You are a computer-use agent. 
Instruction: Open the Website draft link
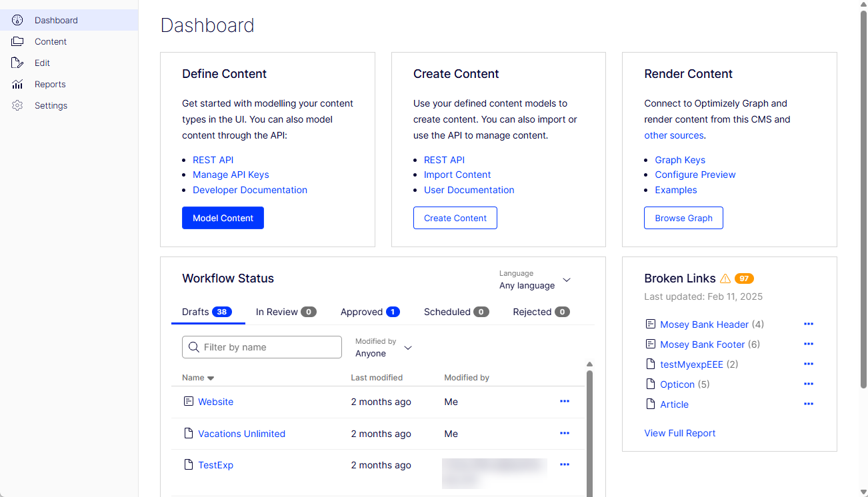click(216, 402)
